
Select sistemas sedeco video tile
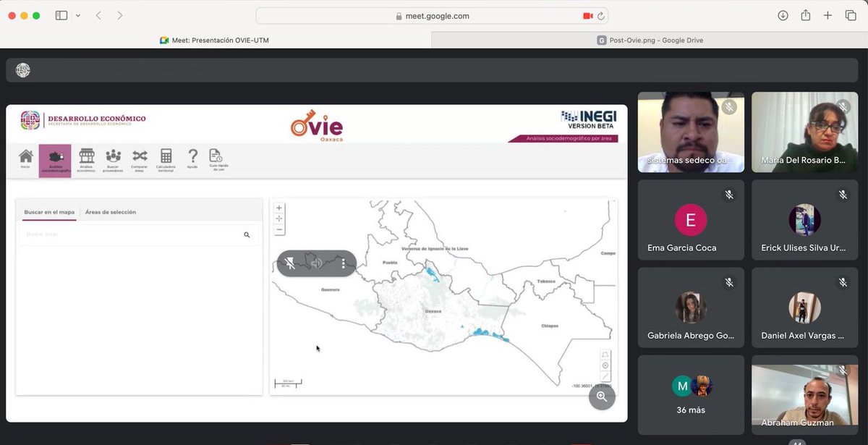691,132
